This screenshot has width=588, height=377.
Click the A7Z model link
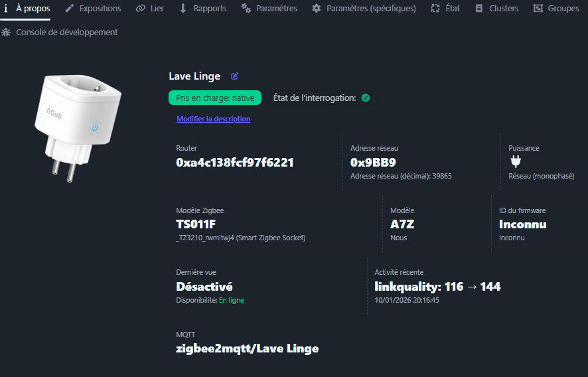(x=402, y=224)
